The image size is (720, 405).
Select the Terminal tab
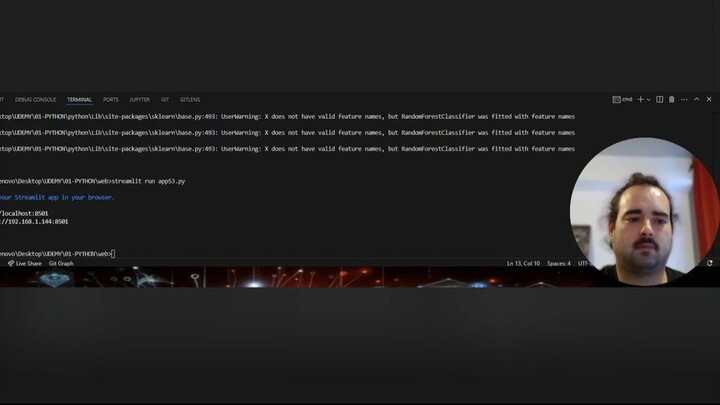click(x=79, y=100)
